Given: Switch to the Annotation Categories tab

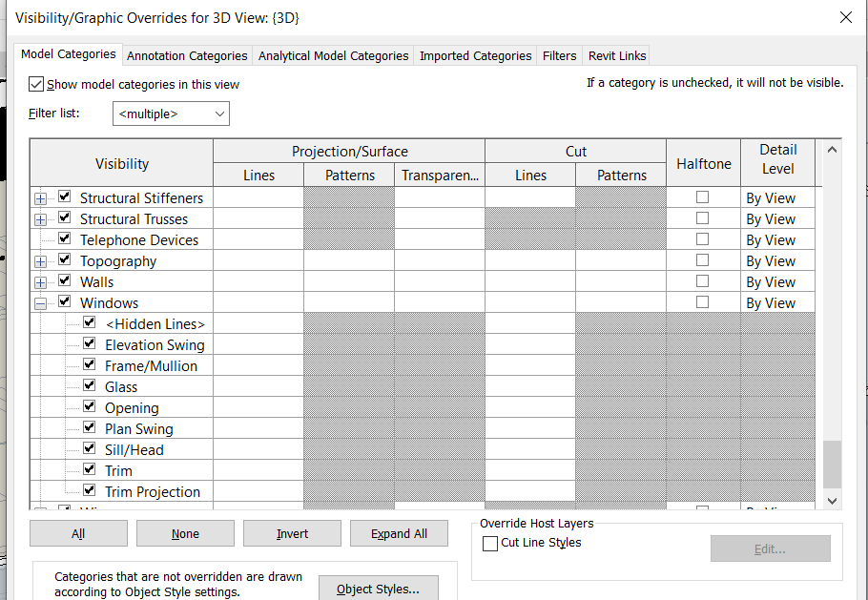Looking at the screenshot, I should (x=186, y=55).
